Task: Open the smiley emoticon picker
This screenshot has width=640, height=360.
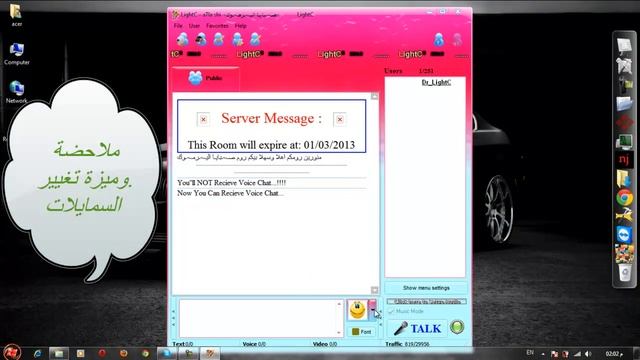Action: (357, 310)
